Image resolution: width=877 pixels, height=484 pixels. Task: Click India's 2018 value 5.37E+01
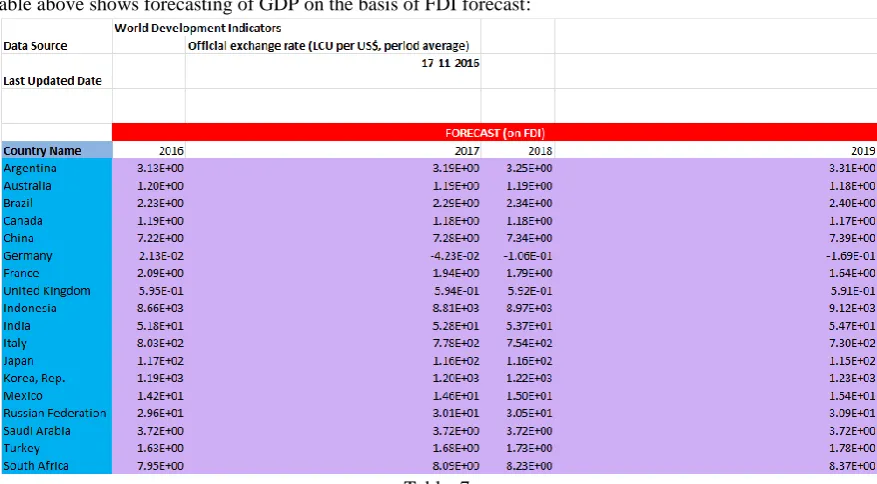click(529, 326)
